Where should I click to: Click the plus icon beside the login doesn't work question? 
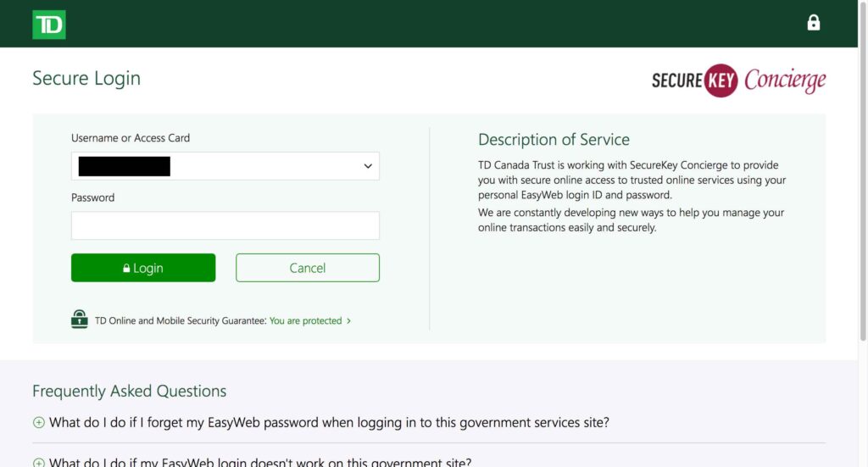38,463
